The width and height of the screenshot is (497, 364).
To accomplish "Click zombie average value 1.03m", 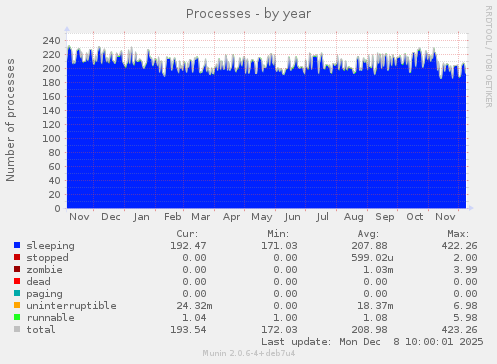I will (x=378, y=270).
